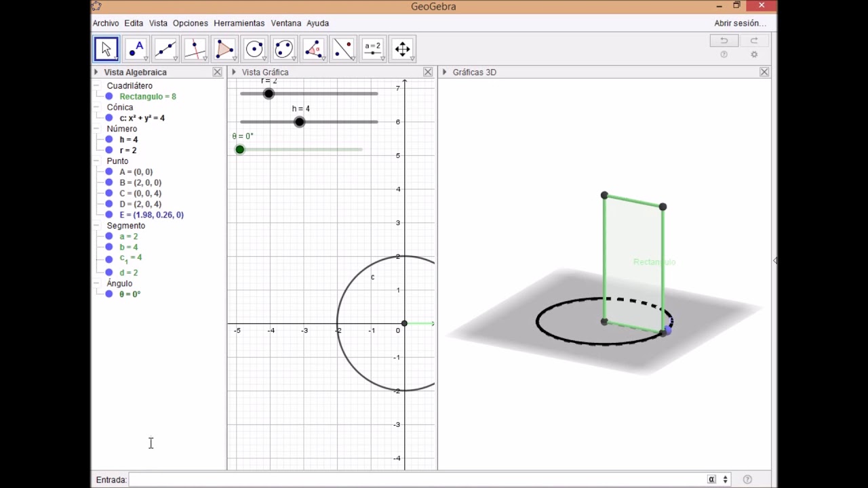868x488 pixels.
Task: Open the settings gear icon
Action: tap(754, 55)
